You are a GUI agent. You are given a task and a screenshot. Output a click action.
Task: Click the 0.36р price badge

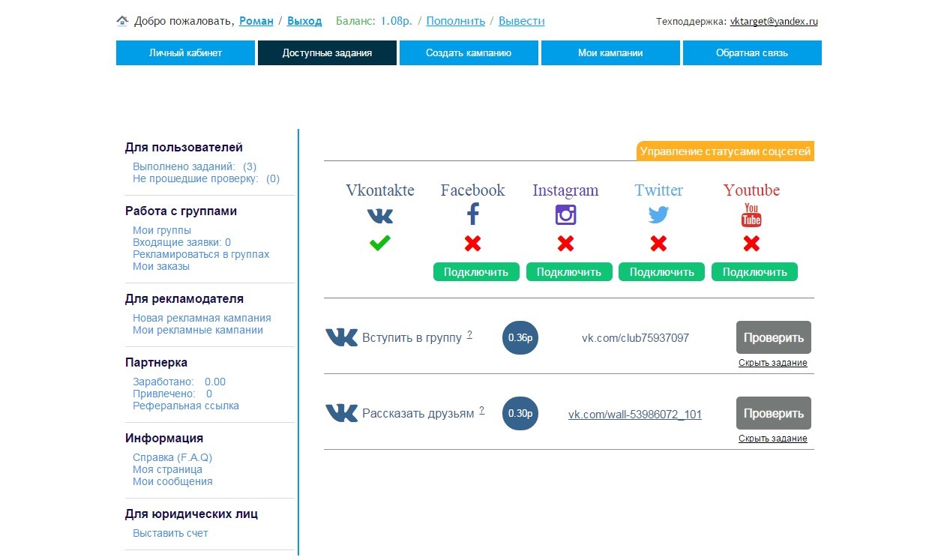click(520, 337)
